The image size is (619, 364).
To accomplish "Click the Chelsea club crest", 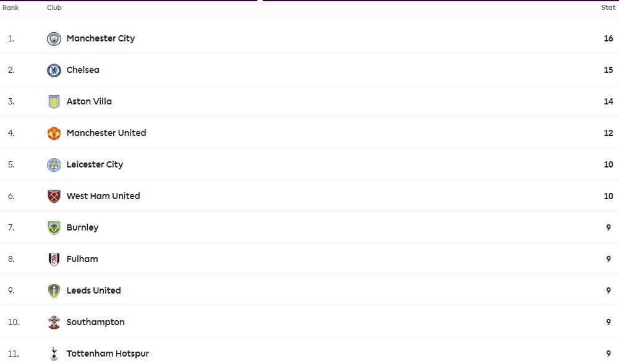I will coord(54,70).
